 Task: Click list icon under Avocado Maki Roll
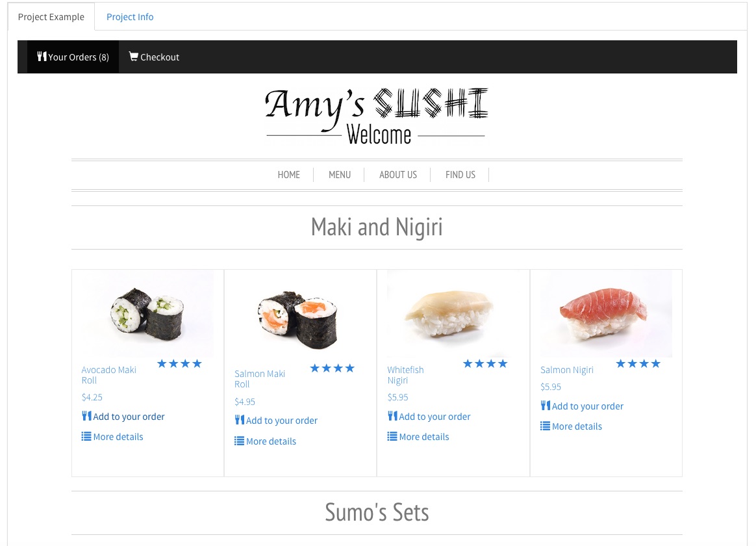click(86, 437)
